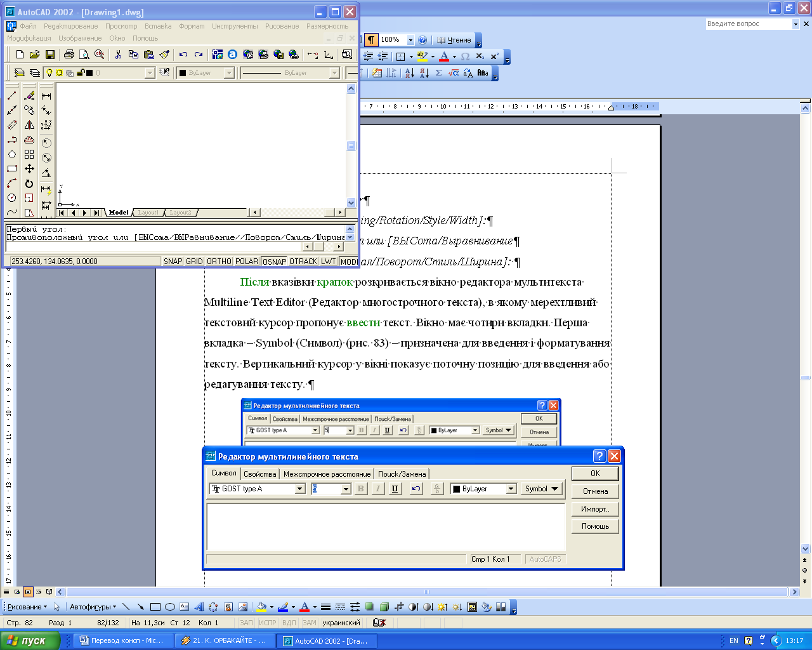Open the Файл menu in AutoCAD

pos(28,26)
